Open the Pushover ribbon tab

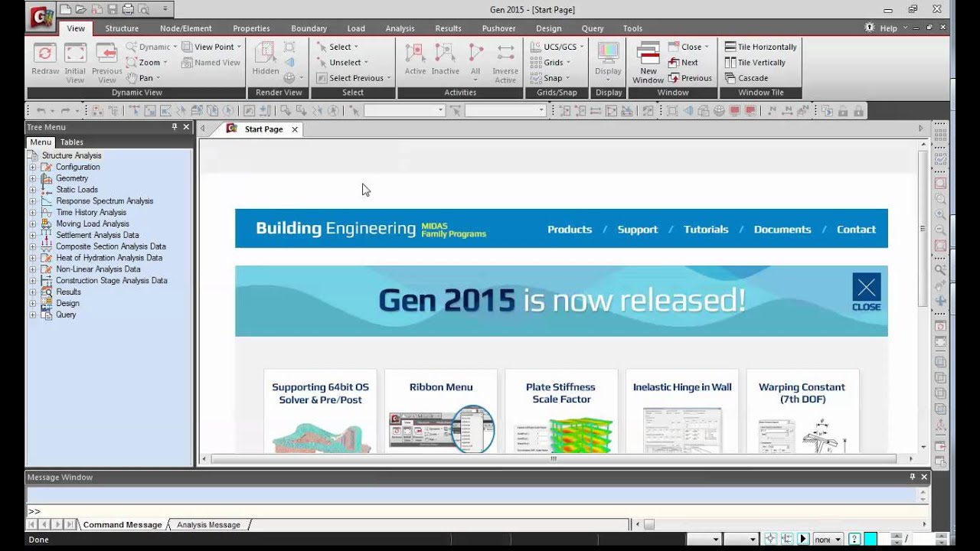498,28
